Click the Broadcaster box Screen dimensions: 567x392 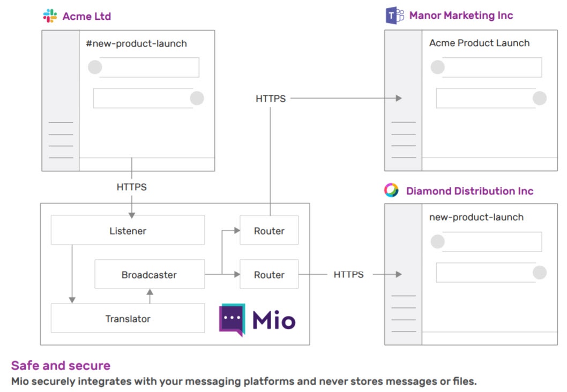[x=150, y=274]
